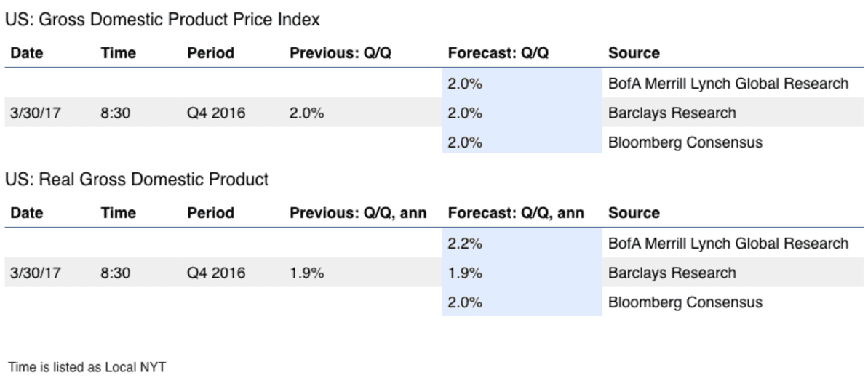
Task: Select 'Bloomberg Consensus' in the Price Index table
Action: click(x=685, y=142)
